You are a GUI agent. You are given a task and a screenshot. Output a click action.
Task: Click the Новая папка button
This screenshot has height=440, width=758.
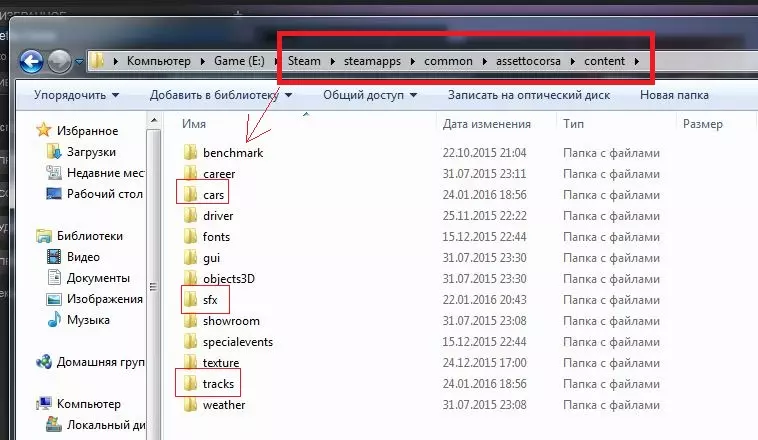(x=674, y=95)
